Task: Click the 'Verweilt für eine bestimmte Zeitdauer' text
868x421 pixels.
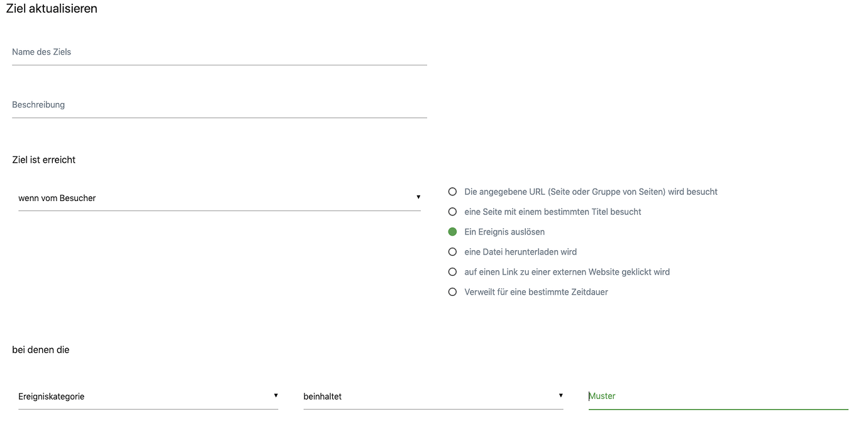Action: coord(536,292)
